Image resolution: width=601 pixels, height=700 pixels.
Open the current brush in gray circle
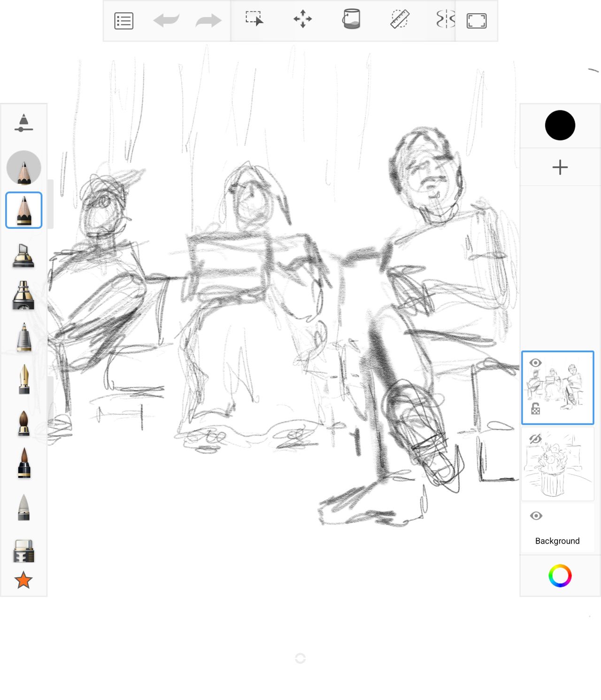click(23, 168)
